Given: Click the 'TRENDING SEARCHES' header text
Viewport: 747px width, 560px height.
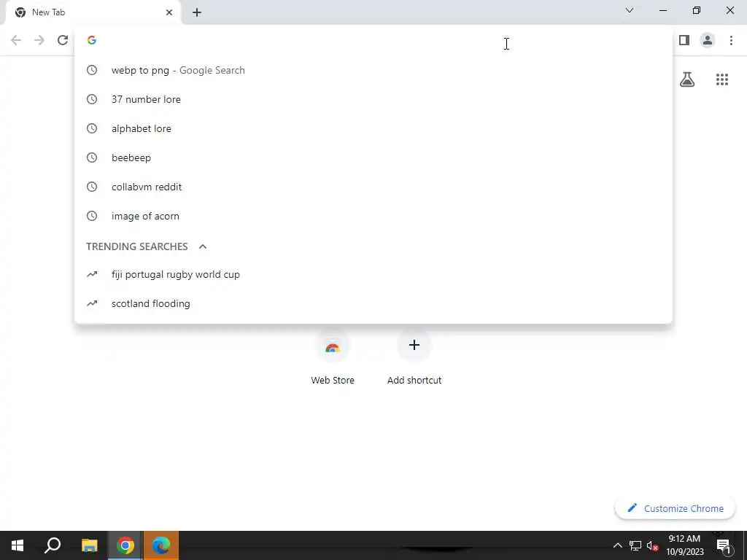Looking at the screenshot, I should [136, 246].
